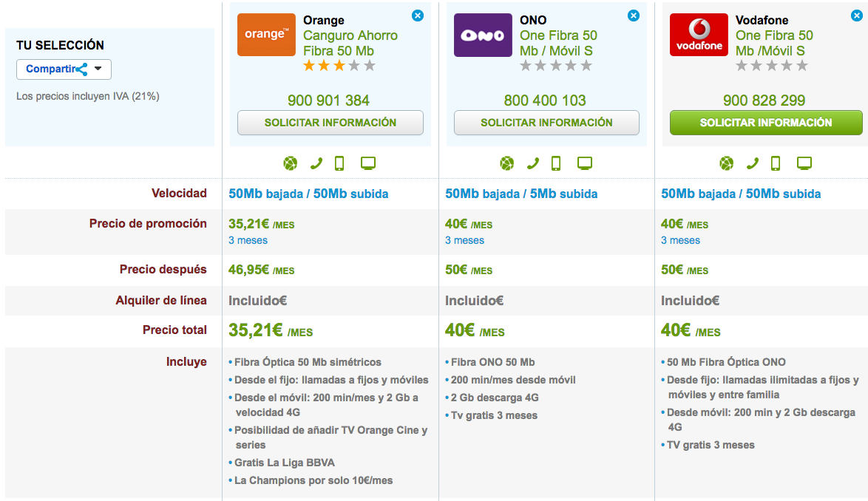Select Orange after price 46,95€ /MES
Image resolution: width=868 pixels, height=501 pixels.
pos(261,270)
